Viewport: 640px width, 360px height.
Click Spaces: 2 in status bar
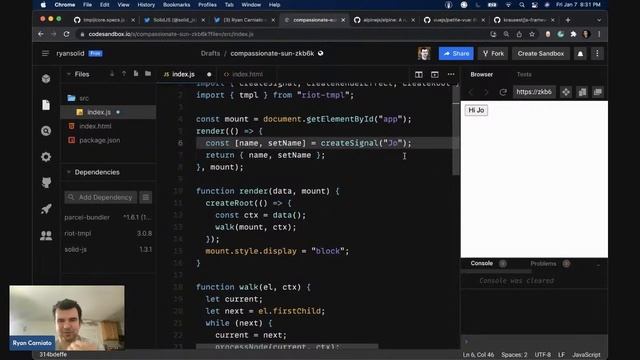pyautogui.click(x=514, y=355)
